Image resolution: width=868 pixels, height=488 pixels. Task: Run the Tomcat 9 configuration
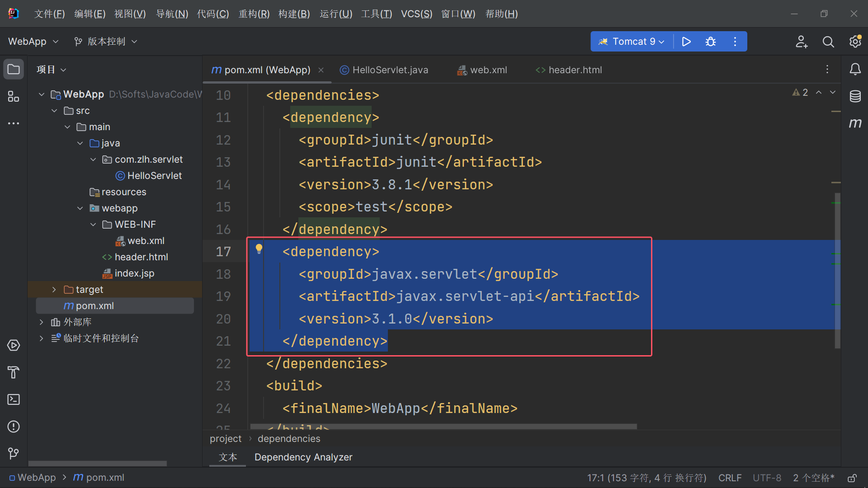coord(686,42)
